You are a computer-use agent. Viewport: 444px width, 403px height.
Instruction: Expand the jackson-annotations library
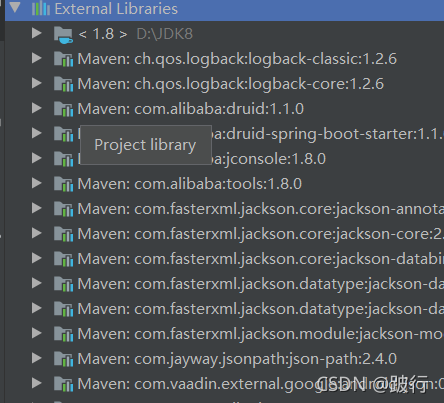pyautogui.click(x=36, y=208)
